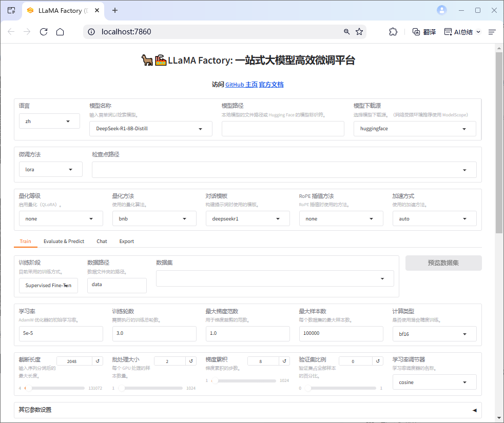This screenshot has height=423, width=504.
Task: Click the page vertical scrollbar thumb
Action: [498, 143]
